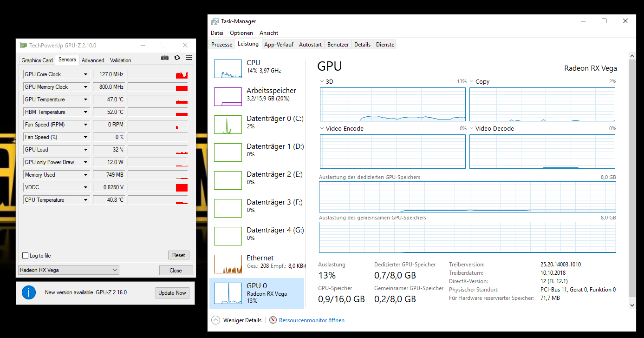This screenshot has height=338, width=644.
Task: Click the 3D usage graph
Action: (393, 104)
